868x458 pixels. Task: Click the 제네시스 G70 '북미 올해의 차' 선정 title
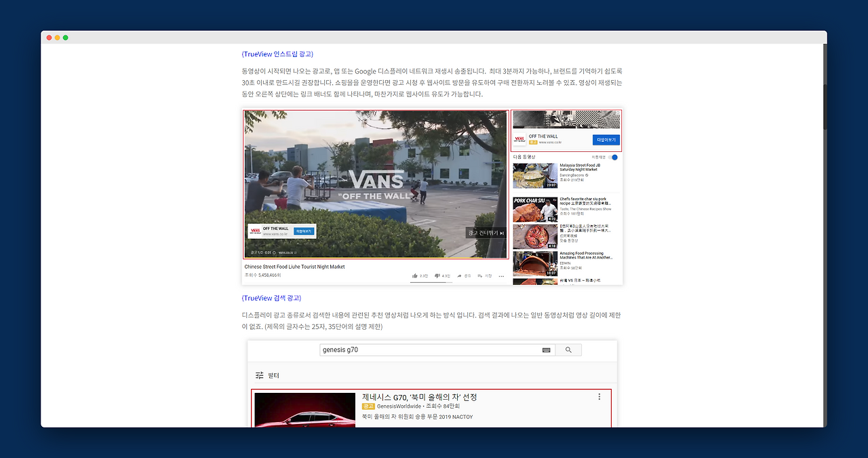419,397
